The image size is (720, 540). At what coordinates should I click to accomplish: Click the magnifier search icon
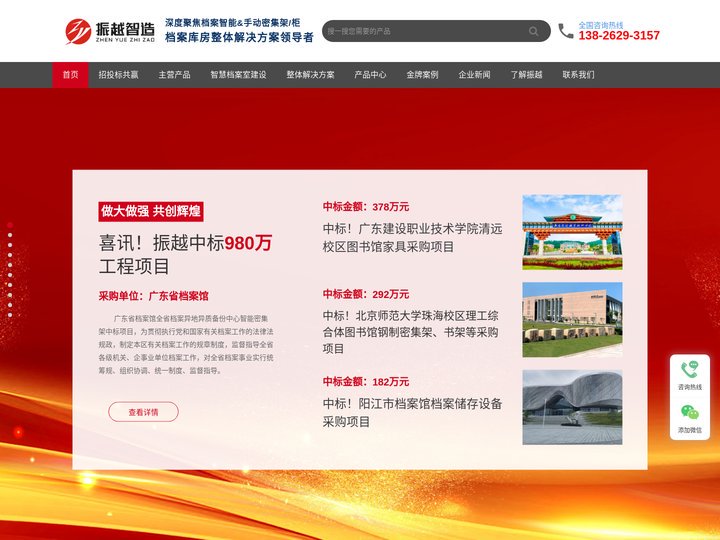(533, 31)
